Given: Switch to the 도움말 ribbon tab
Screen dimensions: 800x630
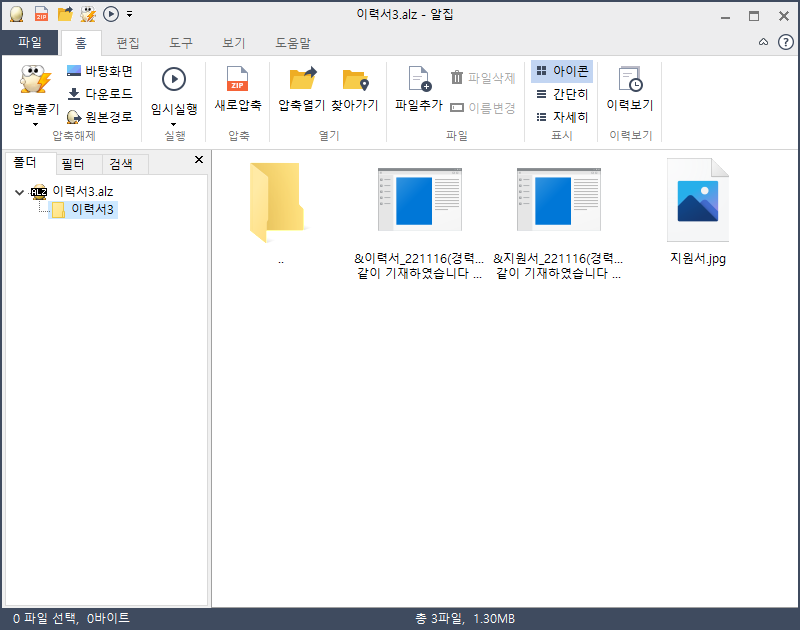Looking at the screenshot, I should click(x=293, y=43).
